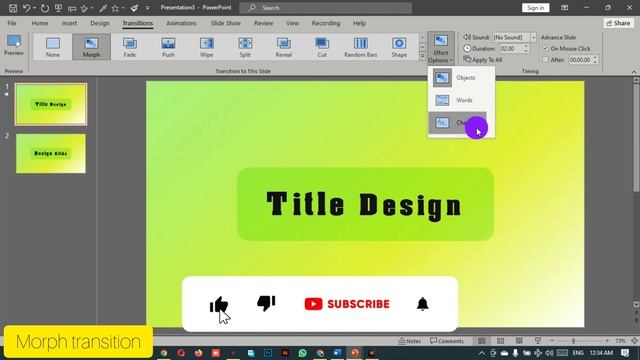640x360 pixels.
Task: Open the Animations tab
Action: tap(181, 23)
